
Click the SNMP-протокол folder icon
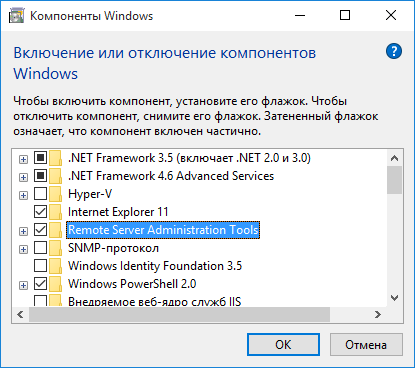(56, 248)
